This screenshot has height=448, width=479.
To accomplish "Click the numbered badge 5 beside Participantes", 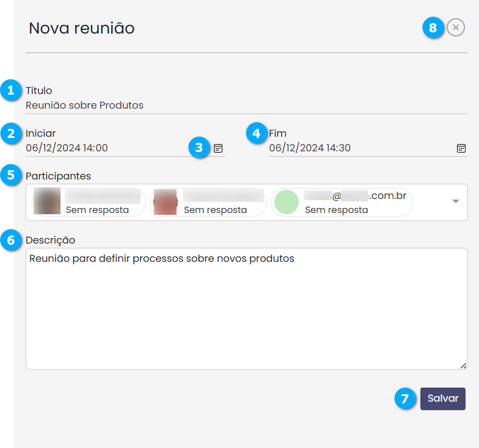I will pos(10,175).
